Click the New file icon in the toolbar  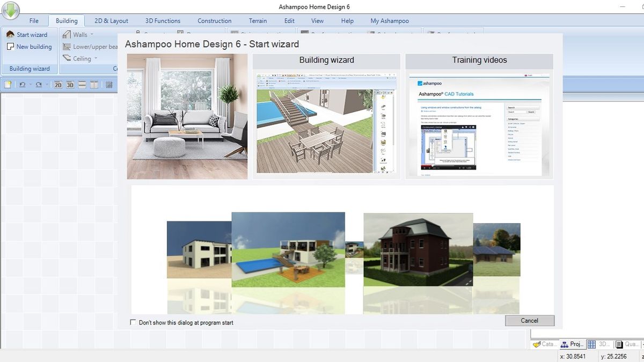point(8,85)
